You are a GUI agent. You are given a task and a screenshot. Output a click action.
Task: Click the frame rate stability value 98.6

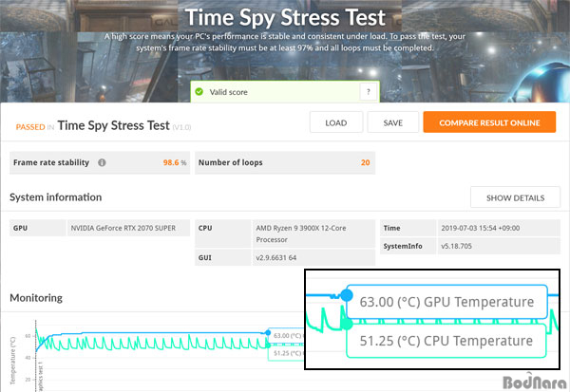coord(171,162)
